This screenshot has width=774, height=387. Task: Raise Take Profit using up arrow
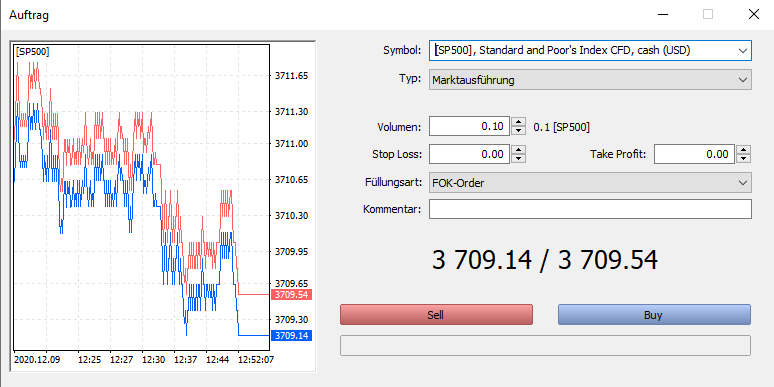(x=743, y=150)
